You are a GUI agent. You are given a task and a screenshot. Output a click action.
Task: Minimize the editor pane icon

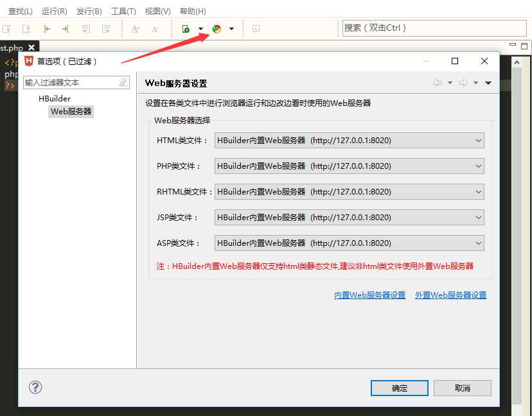[x=513, y=45]
